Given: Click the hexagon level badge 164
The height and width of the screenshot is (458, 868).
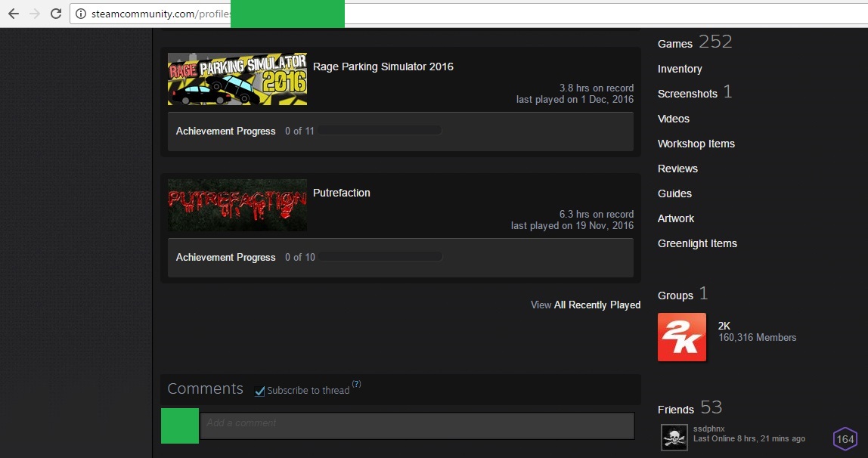Looking at the screenshot, I should 845,439.
